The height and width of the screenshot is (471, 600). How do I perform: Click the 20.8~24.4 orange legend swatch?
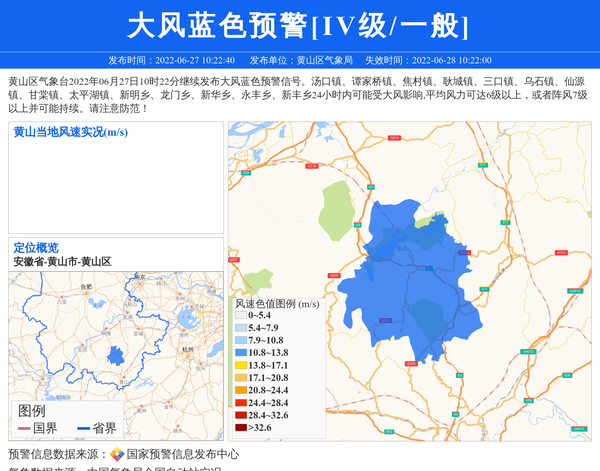[241, 390]
